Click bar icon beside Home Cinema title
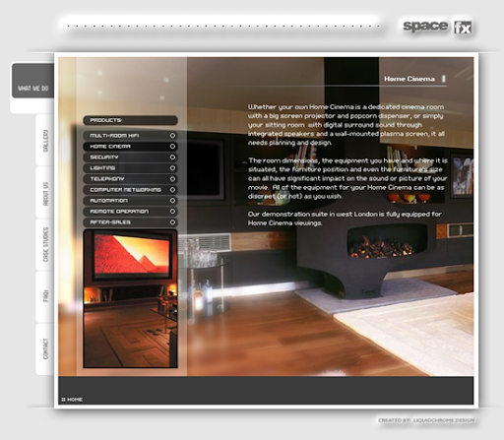This screenshot has width=504, height=440. (443, 79)
